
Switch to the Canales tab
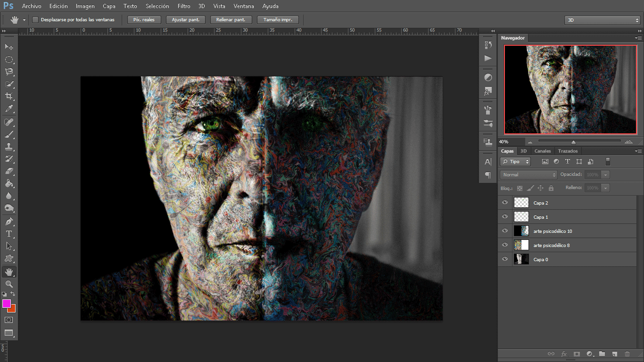tap(543, 151)
